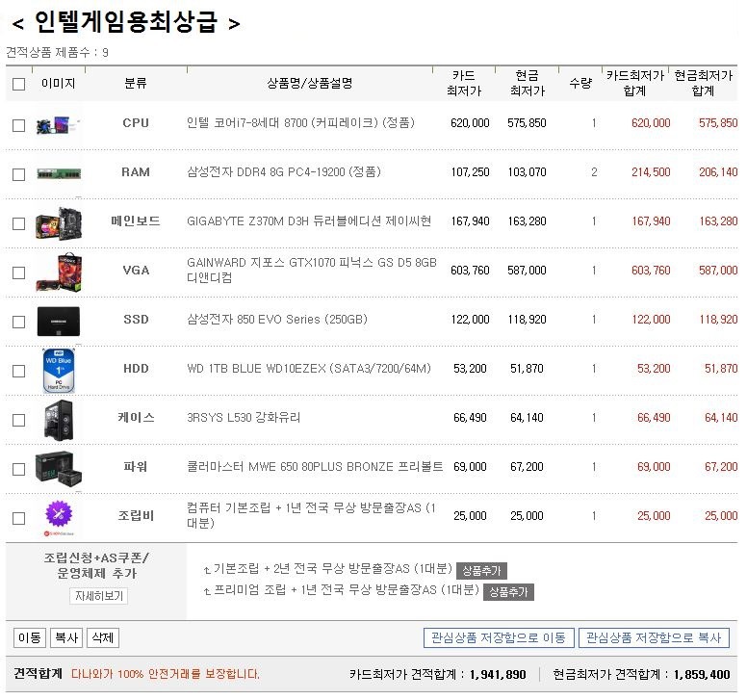Open the Cooler Master power supply thumbnail
Screen dimensions: 747x700
click(59, 468)
